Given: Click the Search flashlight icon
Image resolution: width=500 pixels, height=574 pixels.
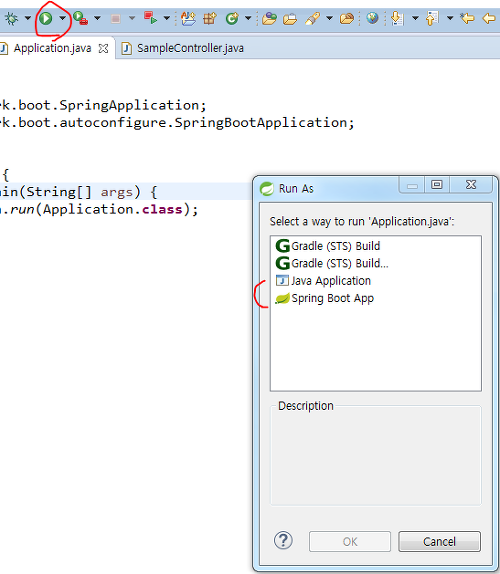Looking at the screenshot, I should point(312,18).
